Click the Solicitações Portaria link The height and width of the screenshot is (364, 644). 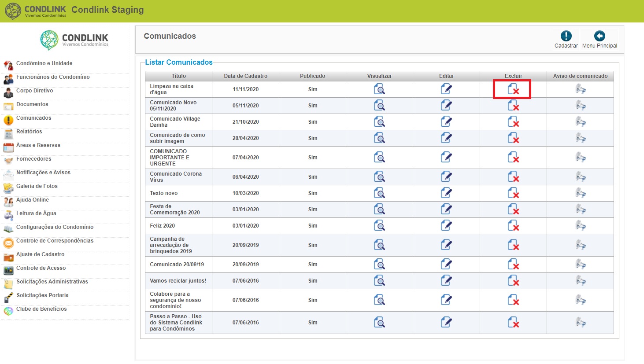point(42,295)
